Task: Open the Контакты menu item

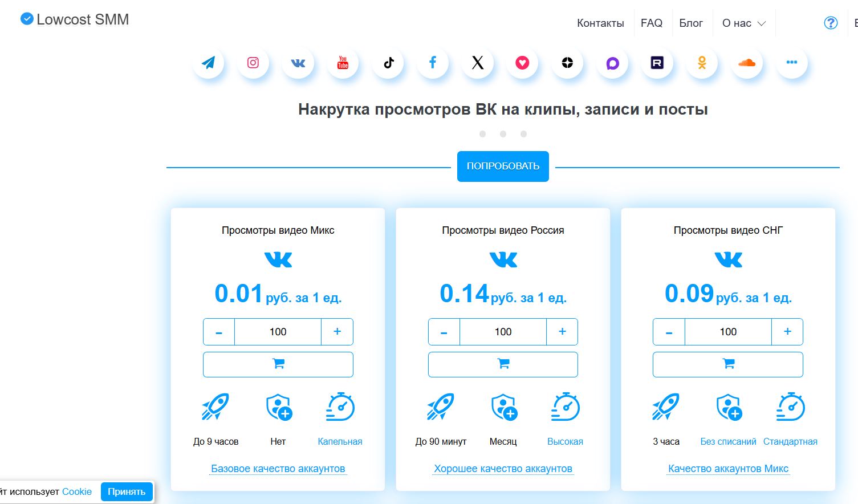Action: point(600,23)
